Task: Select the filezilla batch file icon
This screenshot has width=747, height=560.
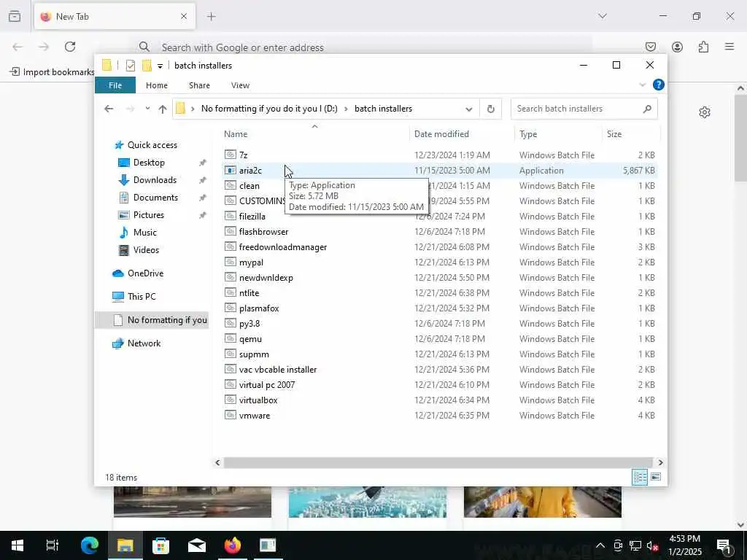Action: click(x=230, y=216)
